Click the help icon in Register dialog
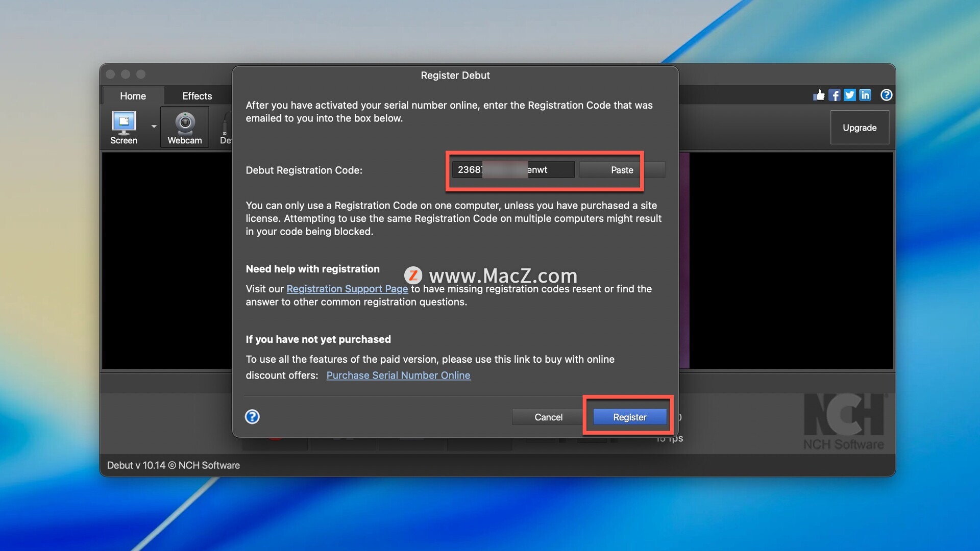The image size is (980, 551). [252, 417]
